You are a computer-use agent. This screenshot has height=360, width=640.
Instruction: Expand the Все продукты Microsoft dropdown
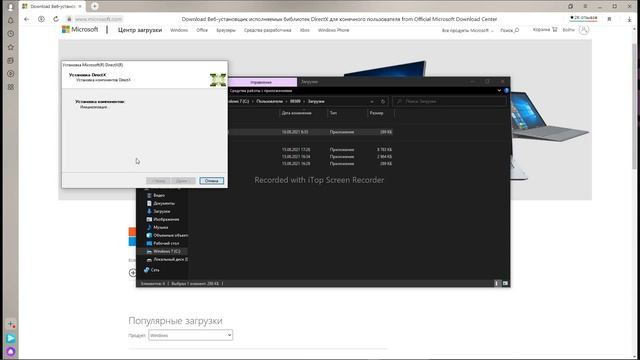[467, 31]
